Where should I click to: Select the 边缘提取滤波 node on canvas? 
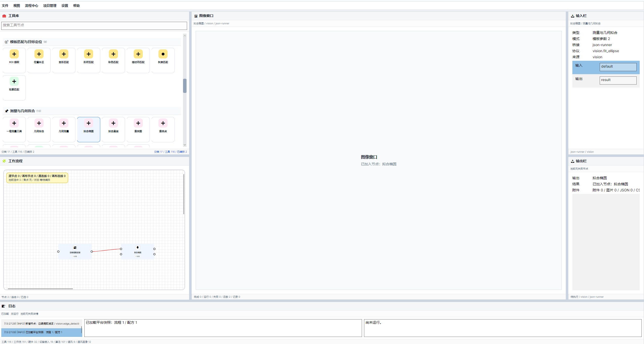pos(75,251)
